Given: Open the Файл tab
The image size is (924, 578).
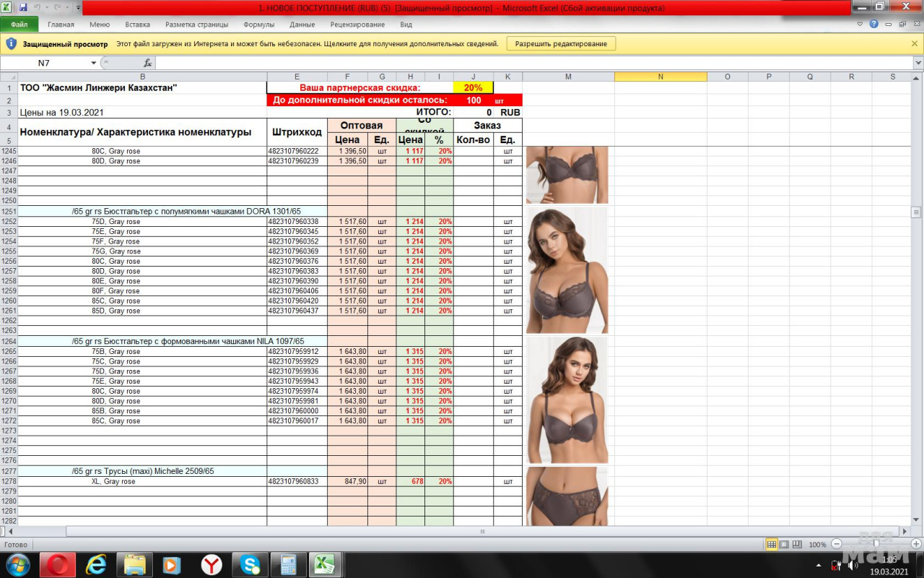Looking at the screenshot, I should 19,24.
